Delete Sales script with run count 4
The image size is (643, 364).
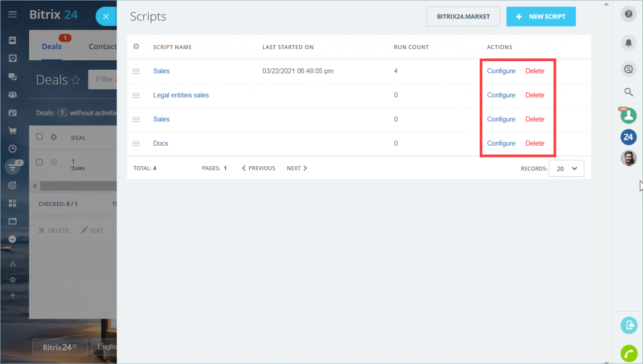tap(535, 71)
